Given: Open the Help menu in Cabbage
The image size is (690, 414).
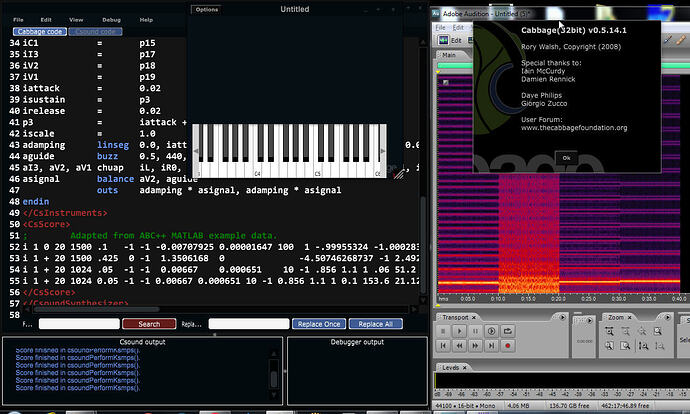Looking at the screenshot, I should 146,19.
